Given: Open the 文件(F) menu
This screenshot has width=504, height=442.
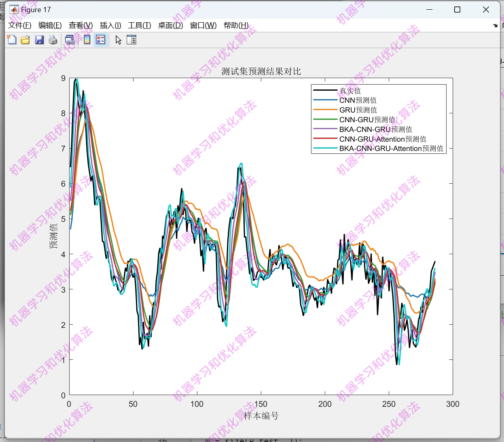Looking at the screenshot, I should pyautogui.click(x=20, y=25).
